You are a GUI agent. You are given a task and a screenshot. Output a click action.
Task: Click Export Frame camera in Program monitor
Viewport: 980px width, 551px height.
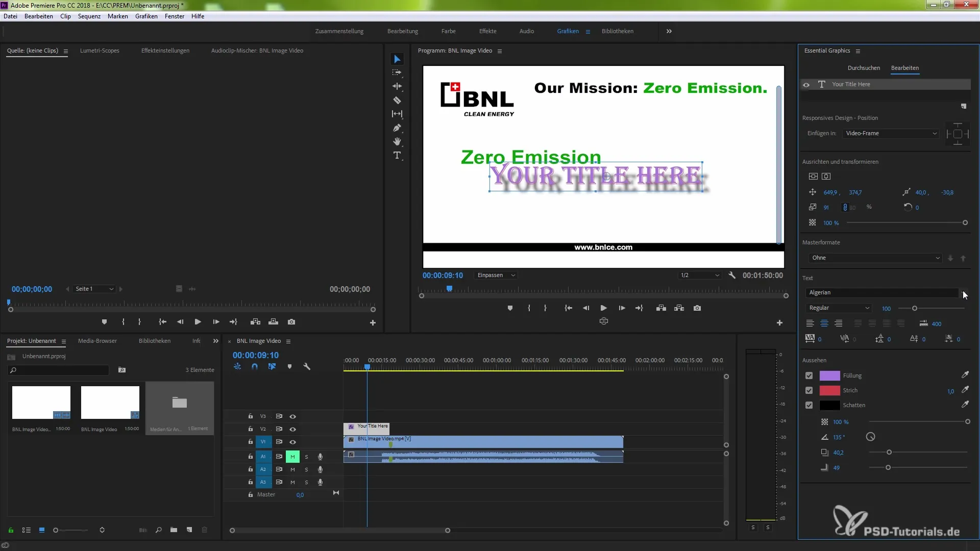pos(697,308)
